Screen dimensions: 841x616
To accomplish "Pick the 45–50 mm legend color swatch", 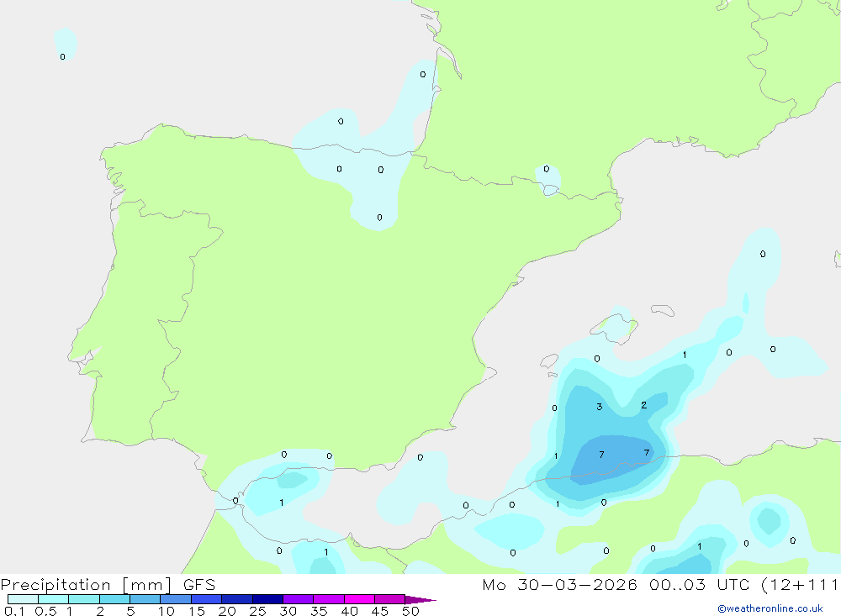I will [390, 599].
